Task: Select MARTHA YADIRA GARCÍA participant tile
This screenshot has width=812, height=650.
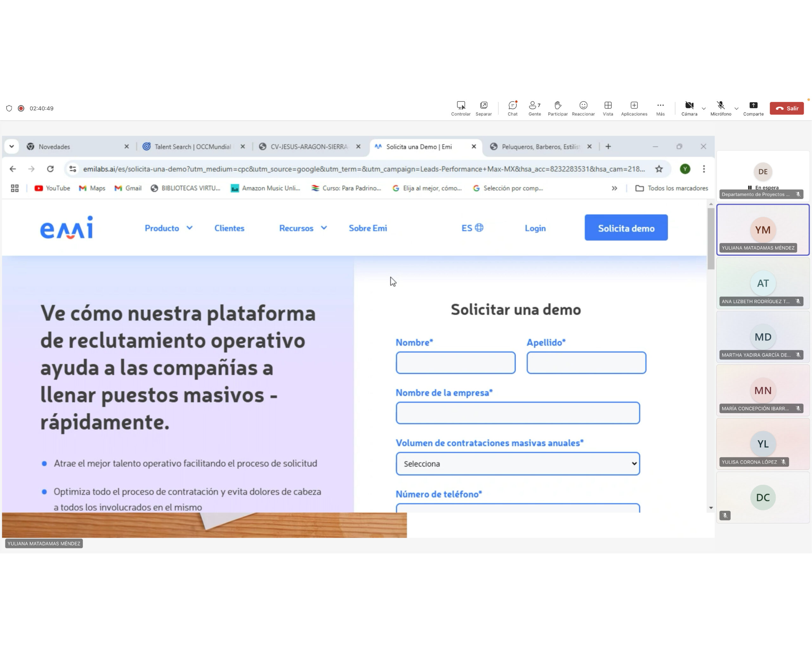Action: click(x=763, y=336)
